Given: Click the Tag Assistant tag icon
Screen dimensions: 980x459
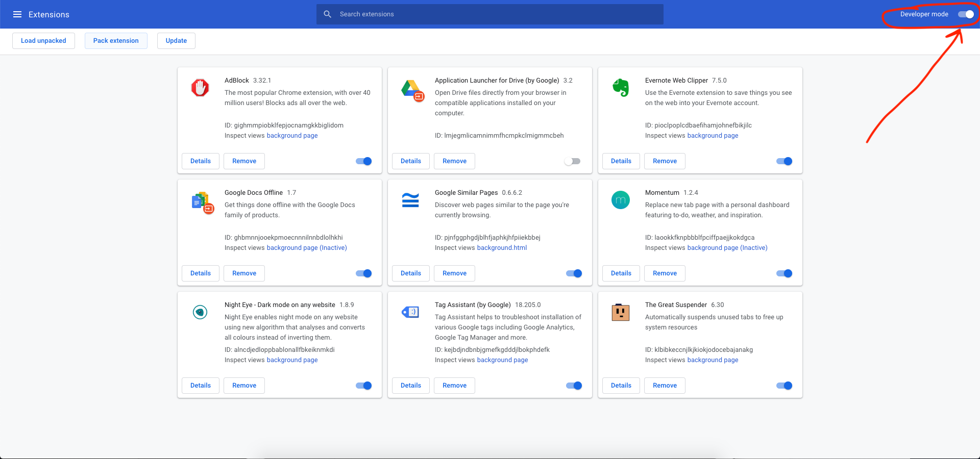Looking at the screenshot, I should coord(410,312).
